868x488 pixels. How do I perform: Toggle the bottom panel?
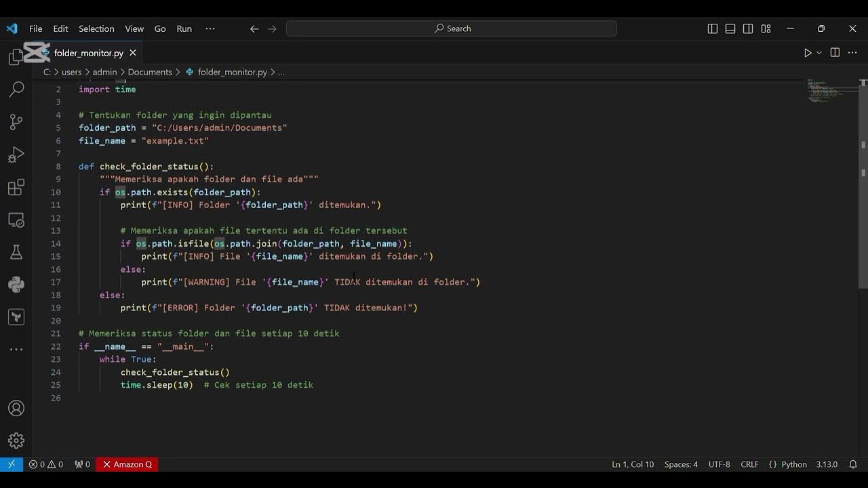[x=730, y=28]
